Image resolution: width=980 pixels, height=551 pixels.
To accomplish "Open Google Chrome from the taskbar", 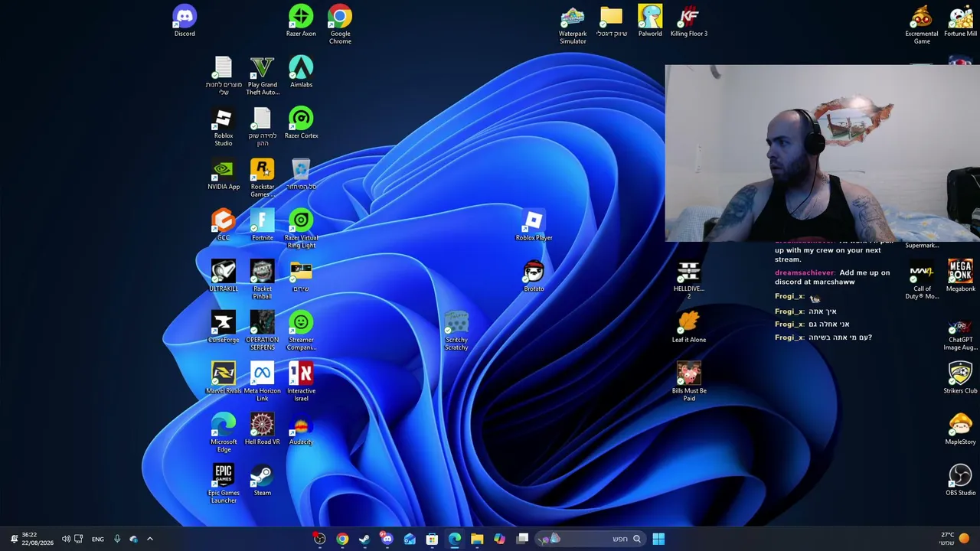I will coord(342,539).
